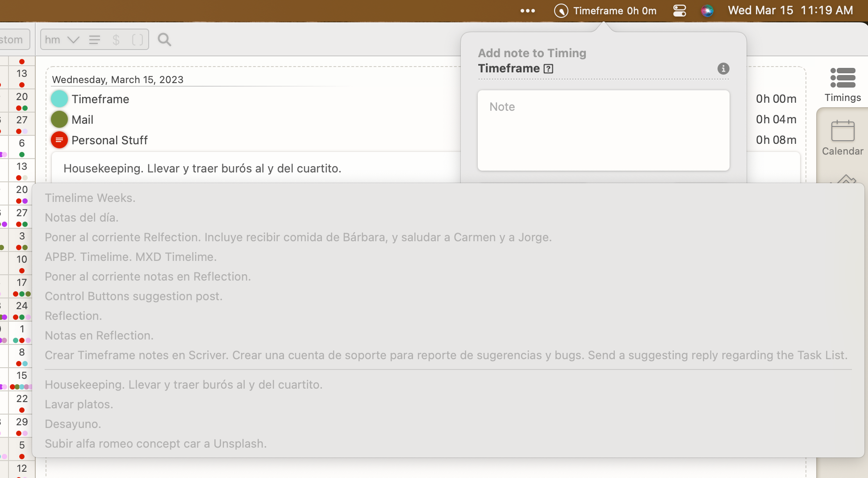
Task: Pick "Control Buttons suggestion post." suggestion
Action: point(134,296)
